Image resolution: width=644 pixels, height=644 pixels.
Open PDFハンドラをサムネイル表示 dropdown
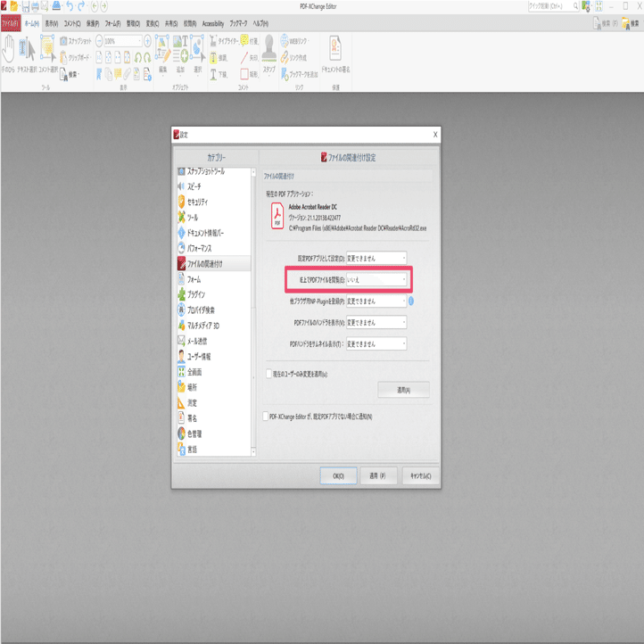coord(376,343)
